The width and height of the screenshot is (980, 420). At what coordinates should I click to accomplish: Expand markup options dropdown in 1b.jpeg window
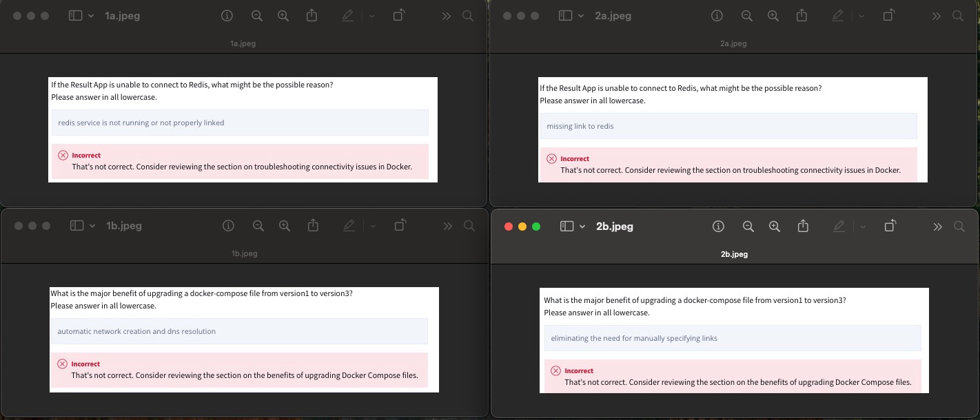pos(373,226)
